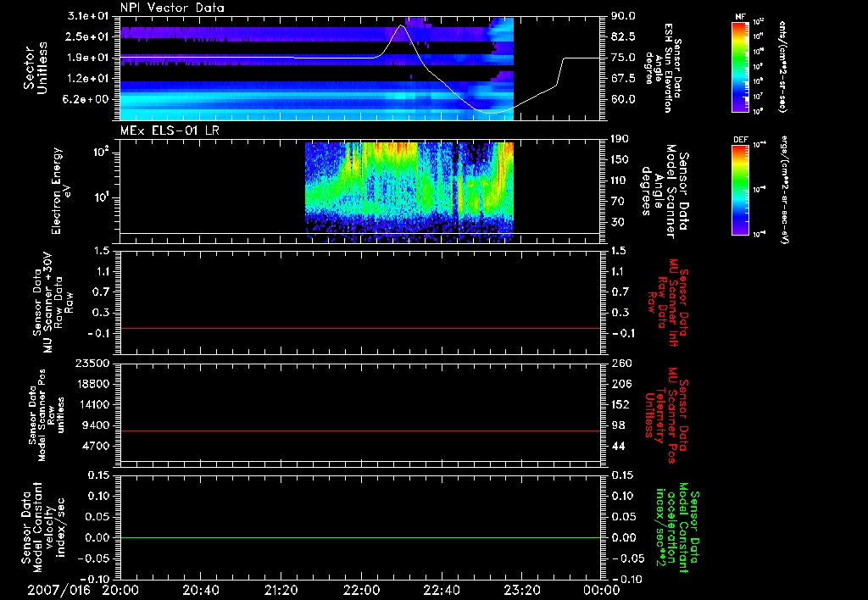This screenshot has height=600, width=868.
Task: Click the '152' telemetry tick value
Action: coord(620,404)
